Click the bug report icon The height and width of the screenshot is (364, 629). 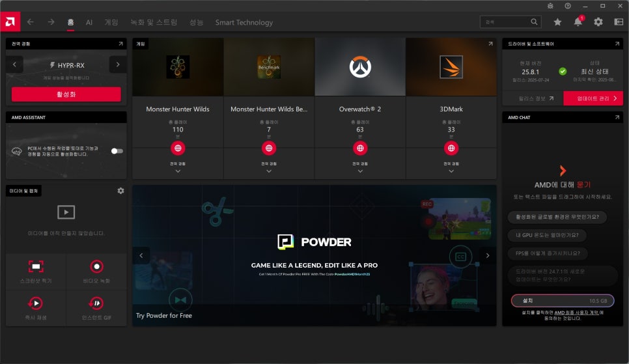(550, 6)
